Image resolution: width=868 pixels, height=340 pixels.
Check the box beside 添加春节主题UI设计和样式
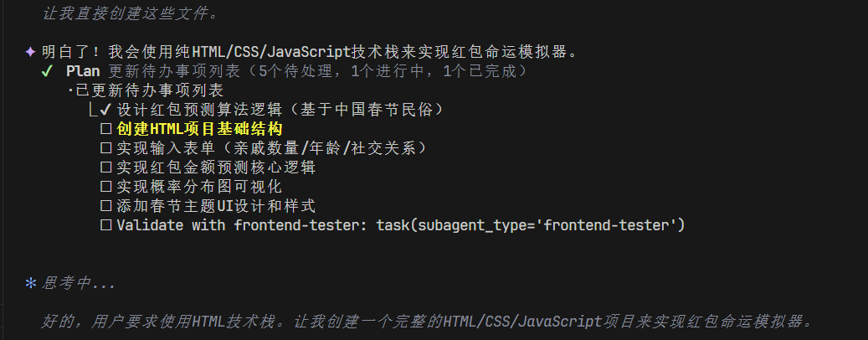coord(105,205)
